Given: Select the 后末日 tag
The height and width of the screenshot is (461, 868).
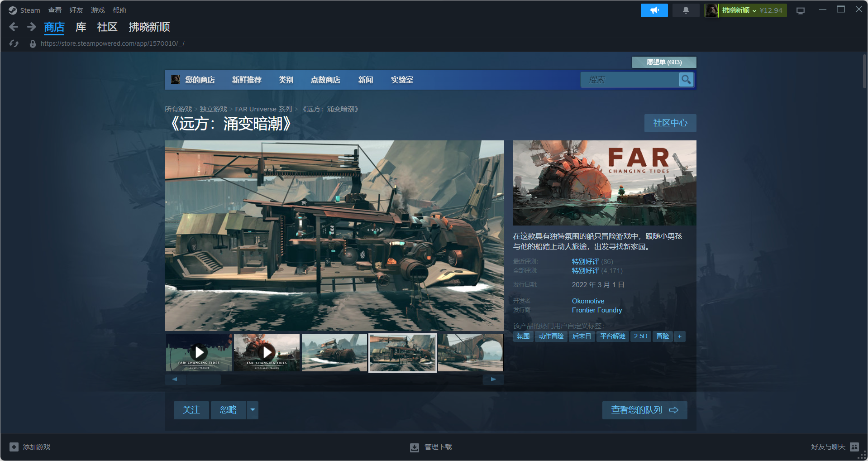Looking at the screenshot, I should pyautogui.click(x=582, y=336).
